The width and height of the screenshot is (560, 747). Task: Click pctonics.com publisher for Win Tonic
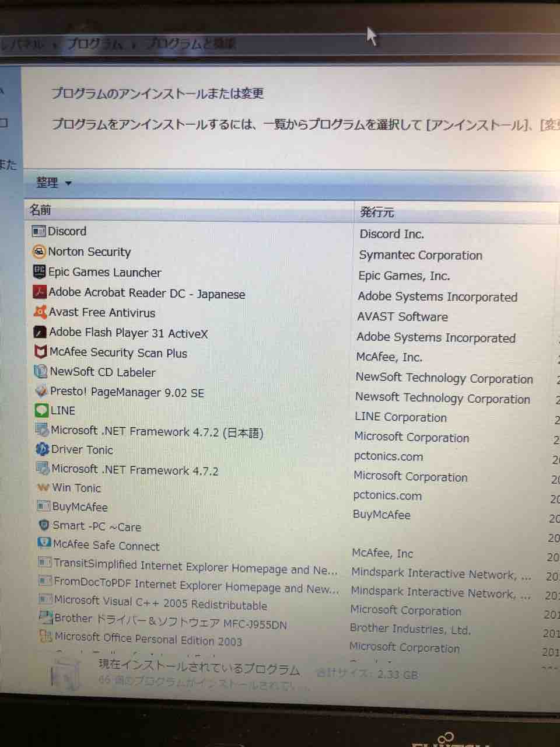(387, 495)
